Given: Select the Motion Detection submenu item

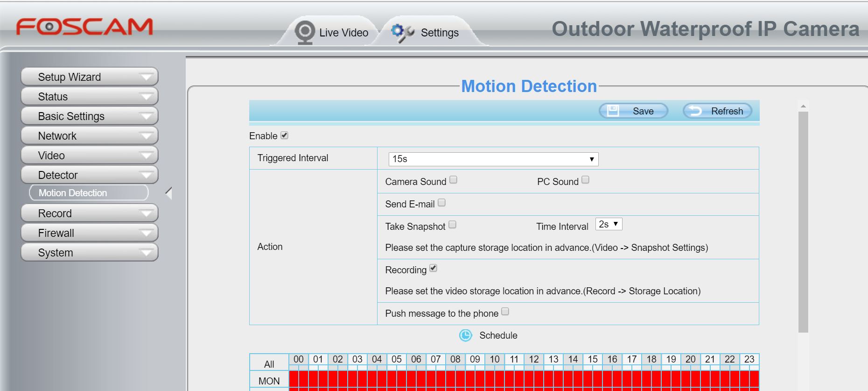Looking at the screenshot, I should [89, 193].
